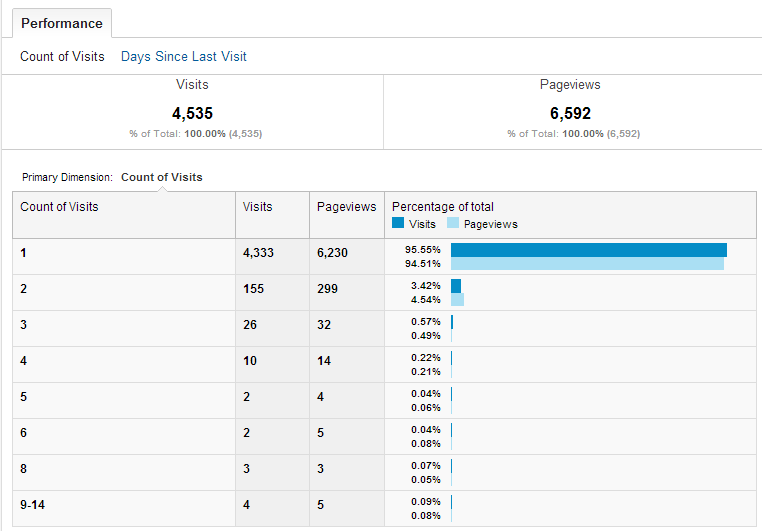Click the 6,230 pageviews value
This screenshot has width=762, height=531.
(x=332, y=253)
